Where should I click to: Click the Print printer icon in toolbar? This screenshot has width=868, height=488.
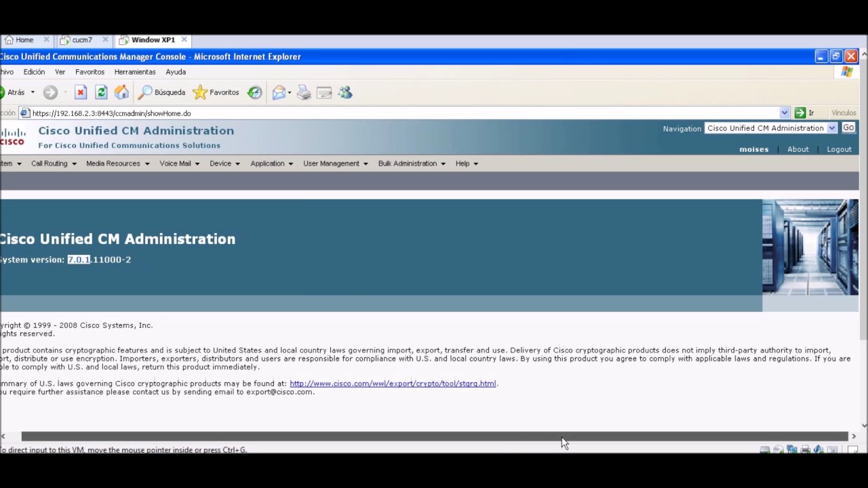tap(304, 92)
